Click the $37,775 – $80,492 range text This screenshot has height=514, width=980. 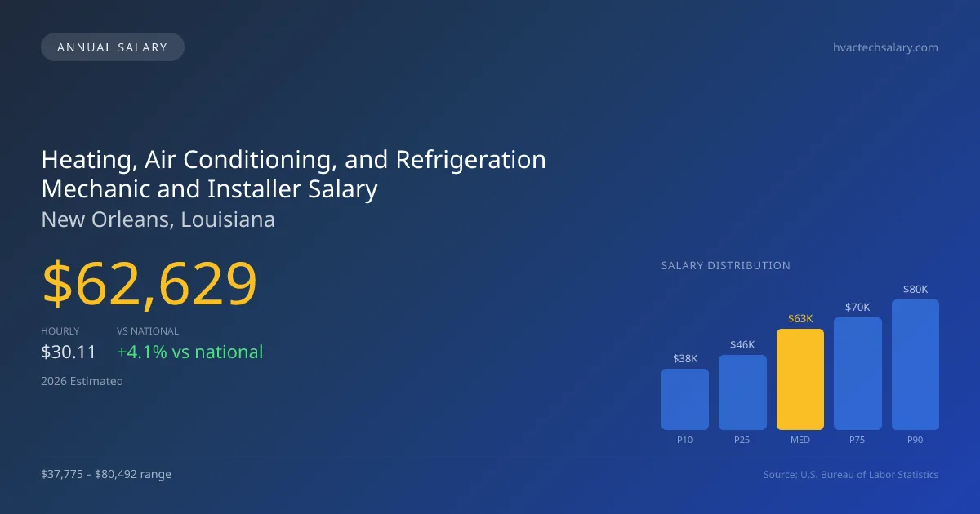(106, 474)
